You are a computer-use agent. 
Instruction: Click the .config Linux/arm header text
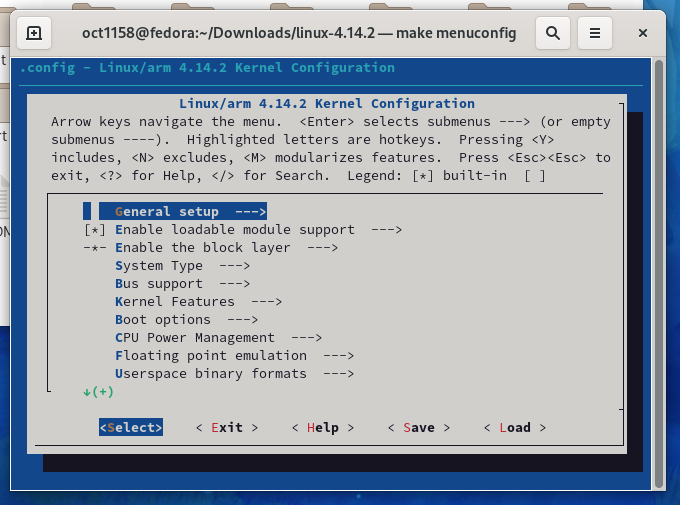pos(207,68)
